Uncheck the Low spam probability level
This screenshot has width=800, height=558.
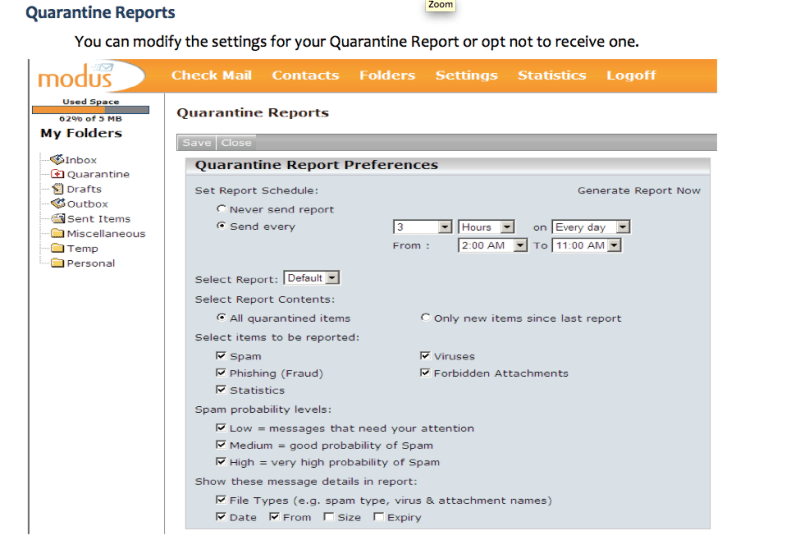(221, 427)
